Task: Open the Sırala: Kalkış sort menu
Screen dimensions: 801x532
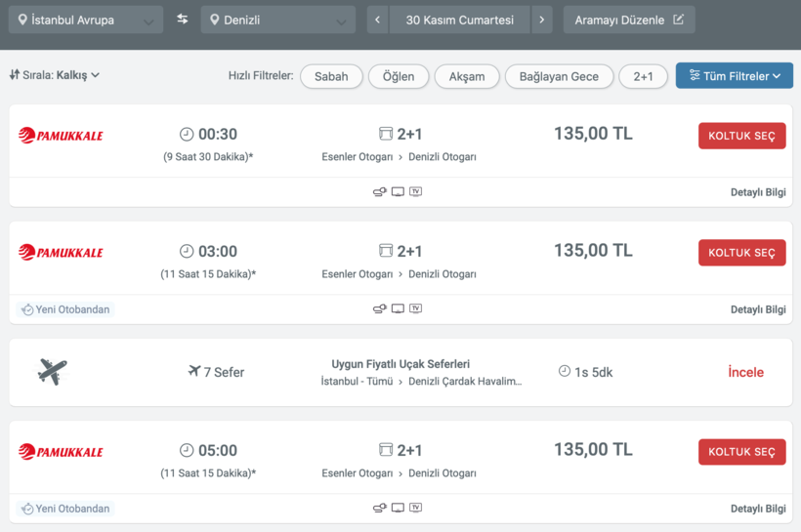Action: pos(56,75)
